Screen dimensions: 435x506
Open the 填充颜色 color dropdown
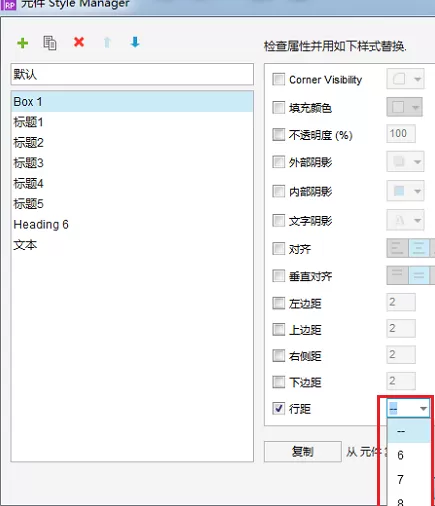pyautogui.click(x=405, y=107)
